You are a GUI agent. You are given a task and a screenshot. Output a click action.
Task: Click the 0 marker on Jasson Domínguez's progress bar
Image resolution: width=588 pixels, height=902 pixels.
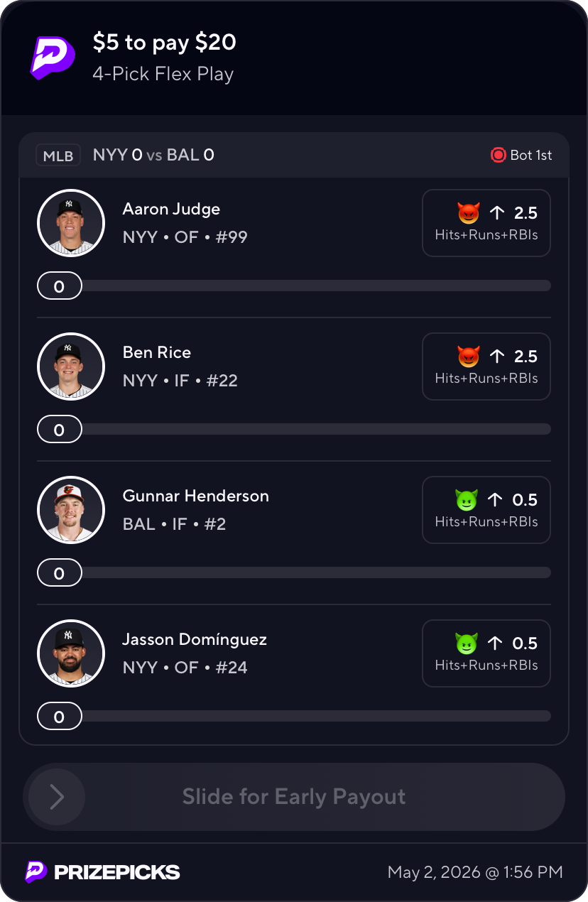tap(60, 717)
